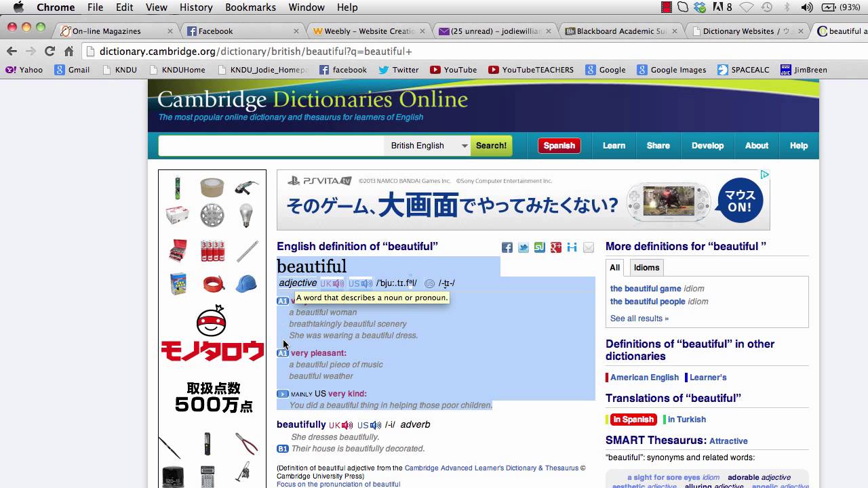This screenshot has width=868, height=488.
Task: Share definition on Twitter icon
Action: (x=524, y=247)
